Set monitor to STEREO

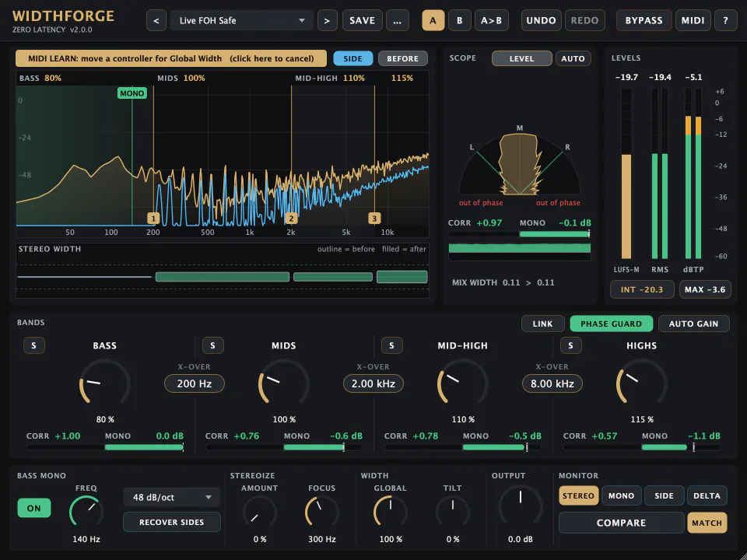click(x=578, y=495)
